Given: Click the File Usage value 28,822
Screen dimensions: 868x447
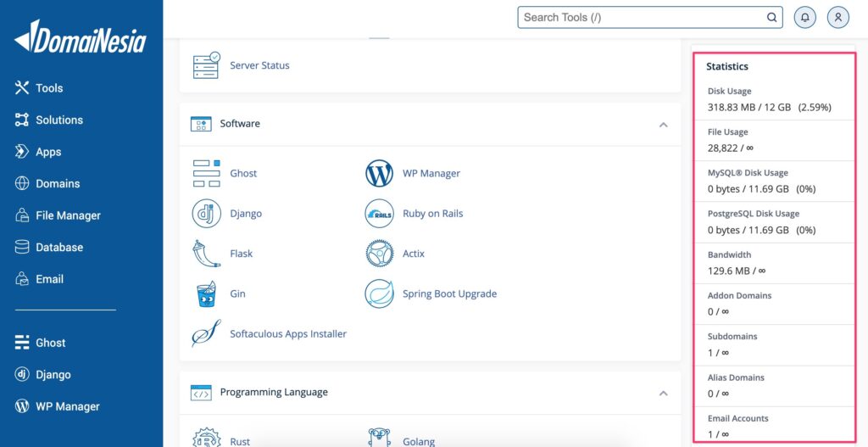Looking at the screenshot, I should (x=722, y=148).
